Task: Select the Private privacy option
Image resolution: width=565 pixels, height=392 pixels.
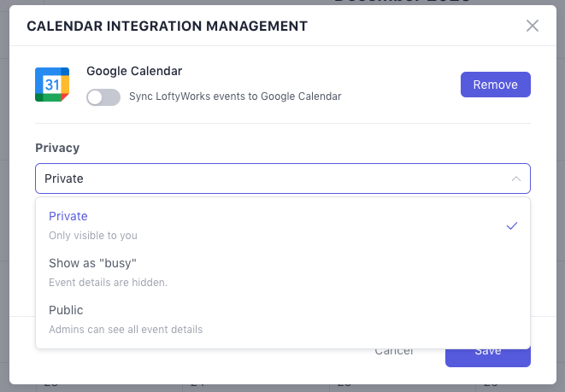Action: click(68, 216)
